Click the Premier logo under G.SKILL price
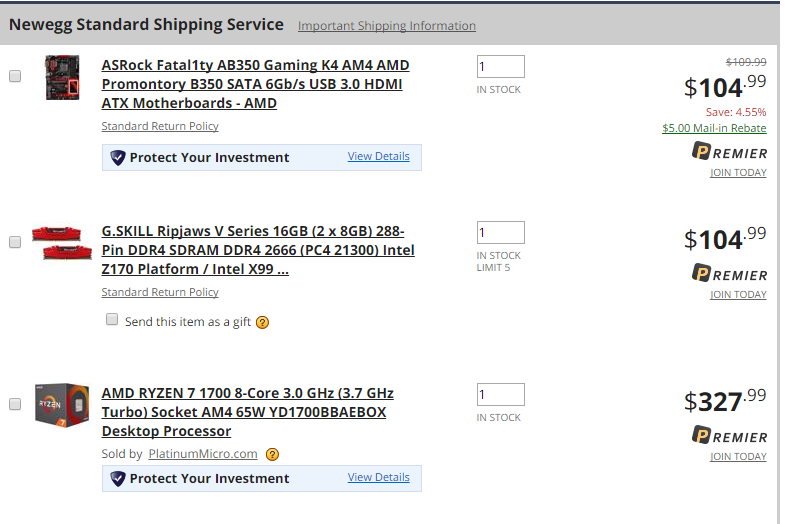The width and height of the screenshot is (792, 524). [x=730, y=273]
